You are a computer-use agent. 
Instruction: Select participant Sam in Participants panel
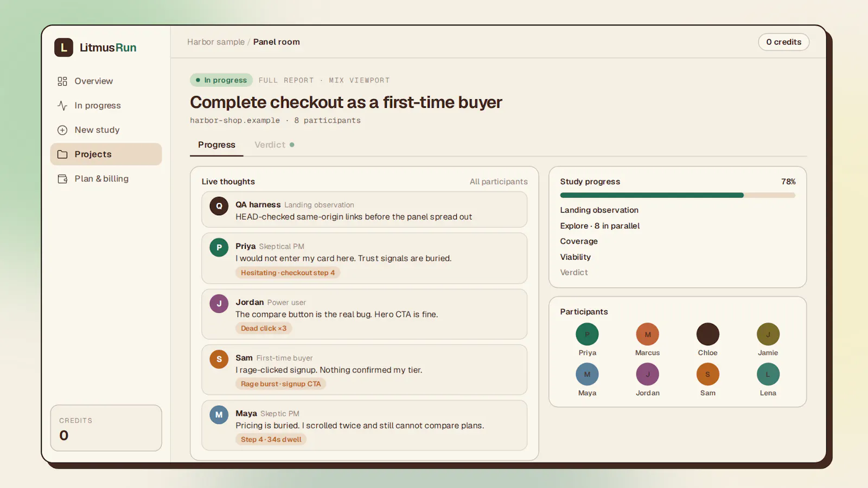pos(707,380)
